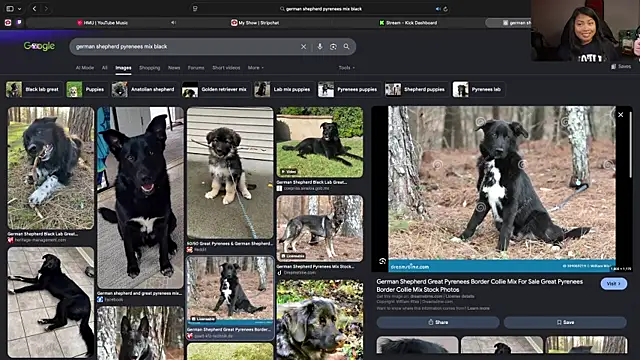Go back with browser back arrow
Viewport: 640px width, 360px height.
coord(35,9)
